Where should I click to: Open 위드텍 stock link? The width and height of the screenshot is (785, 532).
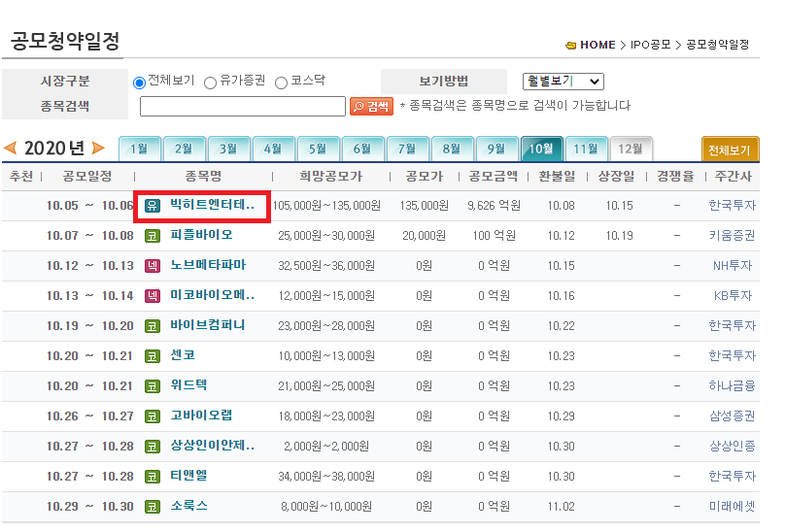pyautogui.click(x=188, y=385)
